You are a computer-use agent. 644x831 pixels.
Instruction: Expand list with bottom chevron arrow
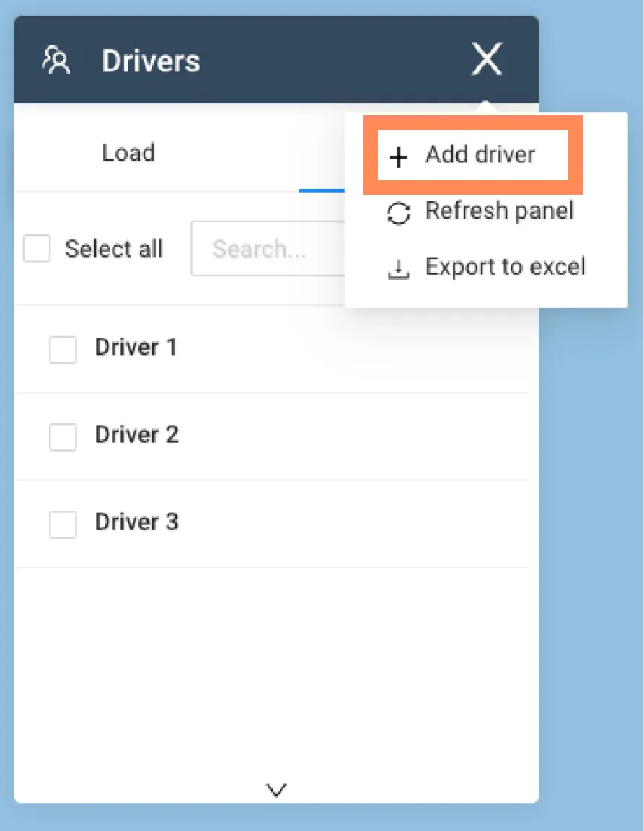click(276, 790)
